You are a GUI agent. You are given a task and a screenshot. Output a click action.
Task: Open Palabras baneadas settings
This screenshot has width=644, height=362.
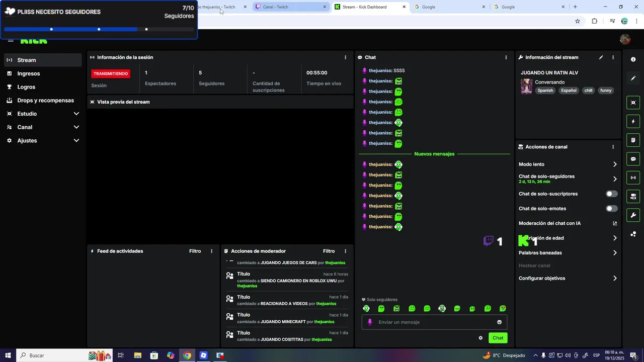click(568, 253)
